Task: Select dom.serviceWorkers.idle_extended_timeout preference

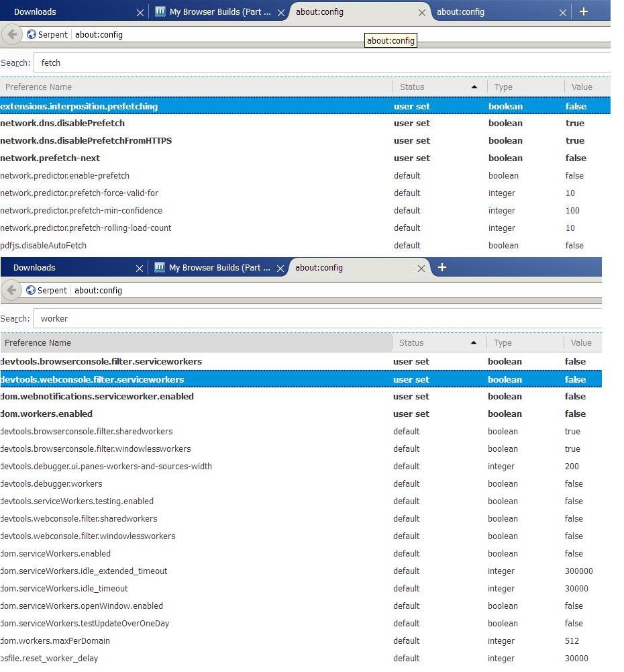Action: [301, 571]
